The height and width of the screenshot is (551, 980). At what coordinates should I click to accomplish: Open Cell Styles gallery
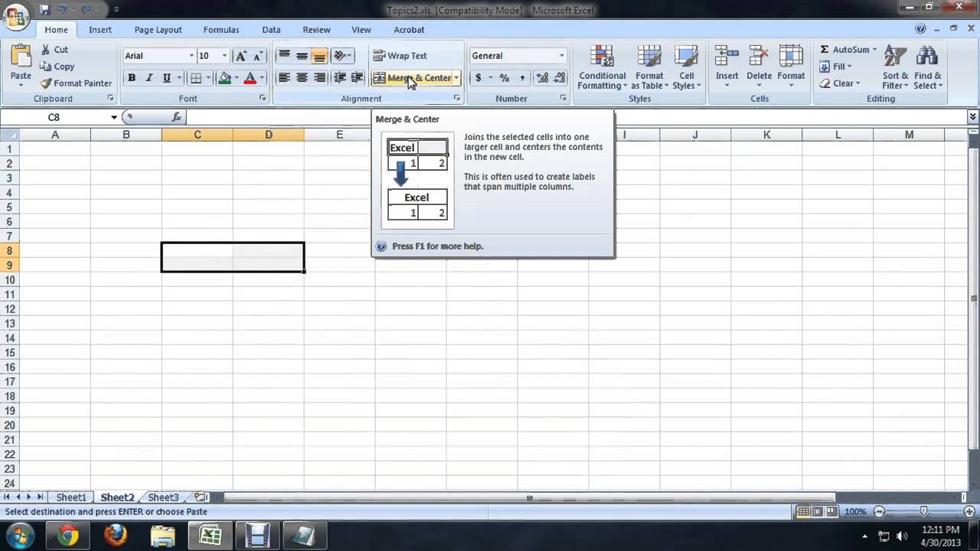click(686, 57)
